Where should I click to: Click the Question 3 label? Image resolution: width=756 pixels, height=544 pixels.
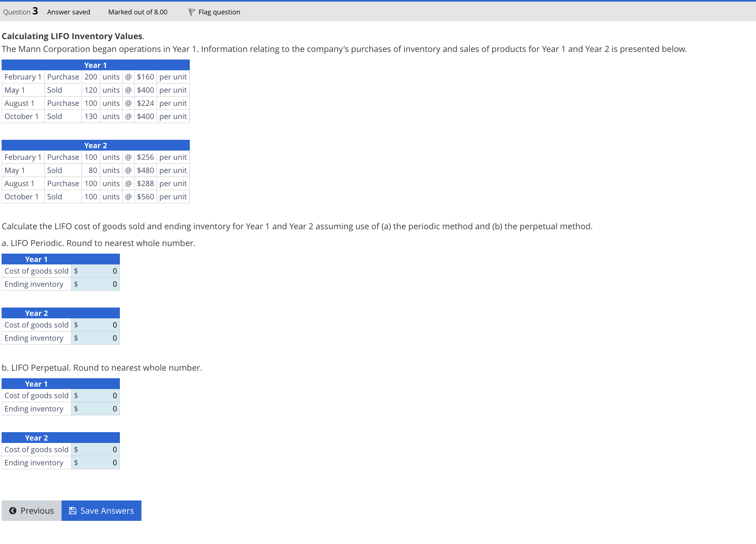20,12
